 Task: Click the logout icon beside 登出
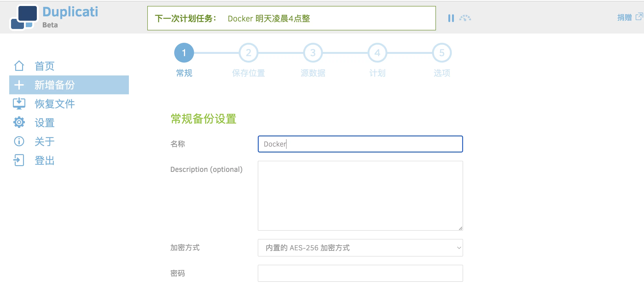point(19,160)
